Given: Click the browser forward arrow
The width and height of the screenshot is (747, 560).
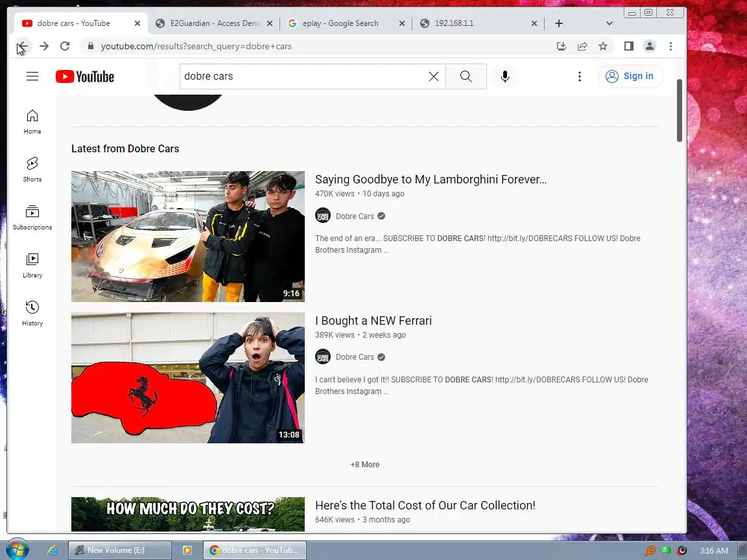Looking at the screenshot, I should tap(44, 46).
